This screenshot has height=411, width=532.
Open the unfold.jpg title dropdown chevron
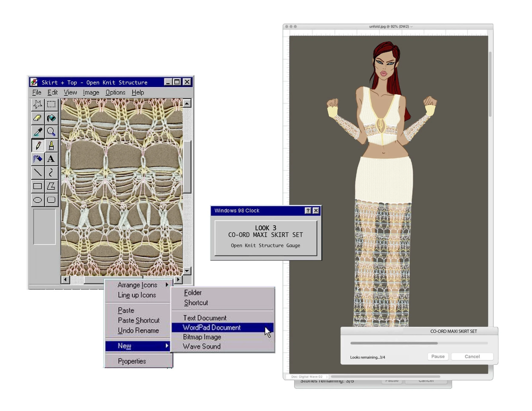click(x=412, y=27)
